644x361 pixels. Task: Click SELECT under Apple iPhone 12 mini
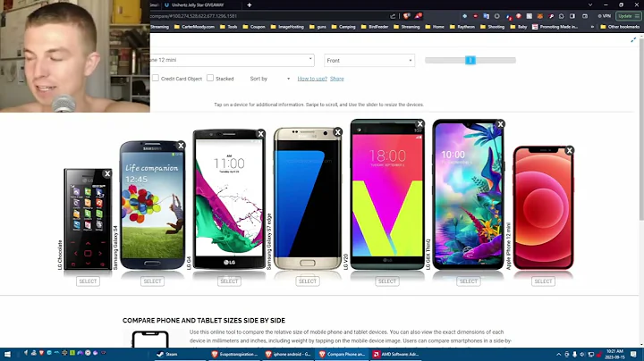tap(544, 281)
